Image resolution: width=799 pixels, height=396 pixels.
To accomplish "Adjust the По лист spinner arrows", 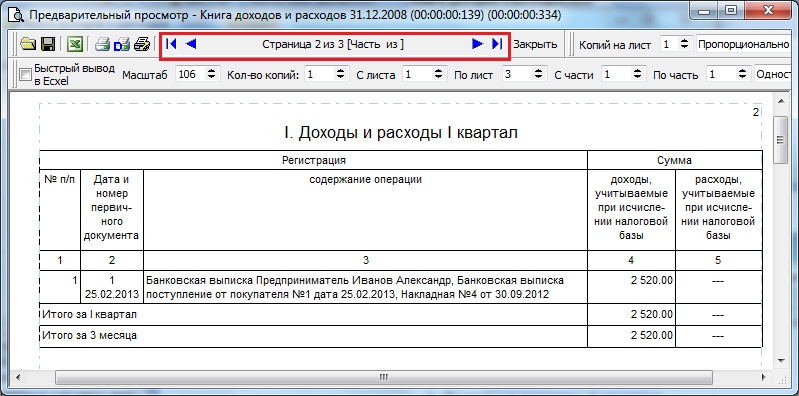I will point(538,74).
